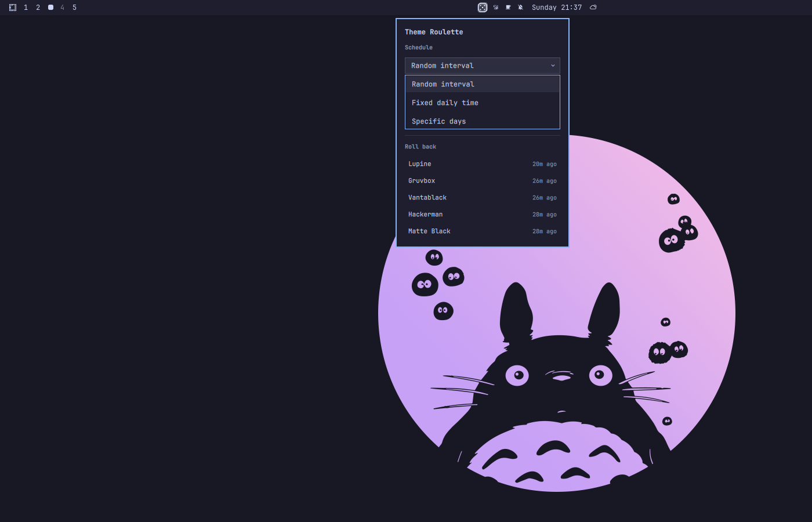Roll back to the Vantablack theme
Screen dimensions: 812x522
(483, 198)
